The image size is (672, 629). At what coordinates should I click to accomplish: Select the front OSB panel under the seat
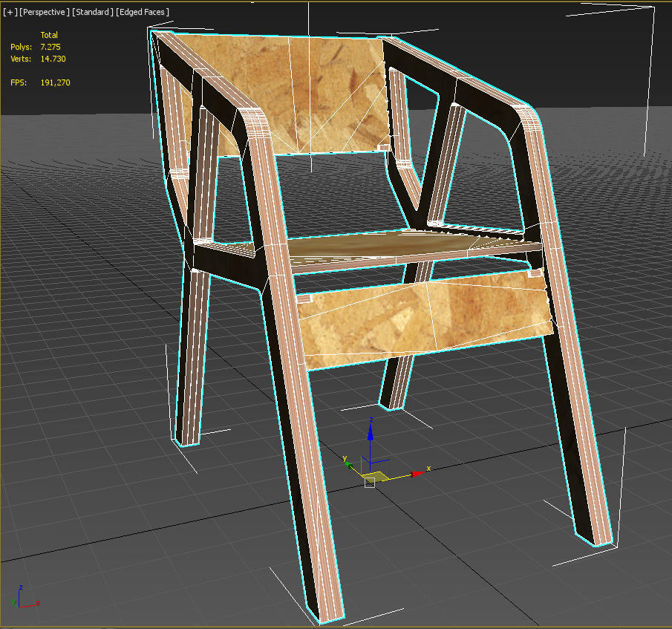coord(424,319)
